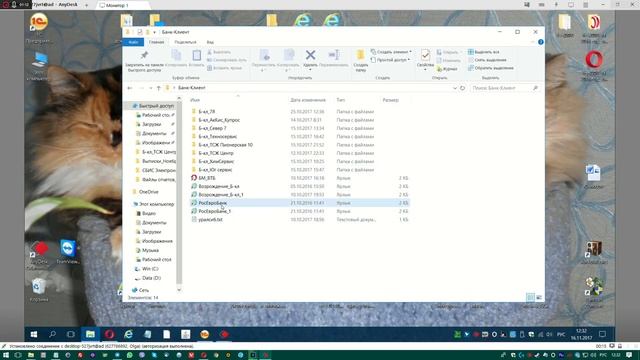
Task: Click the pin to Quick access icon
Action: point(144,55)
